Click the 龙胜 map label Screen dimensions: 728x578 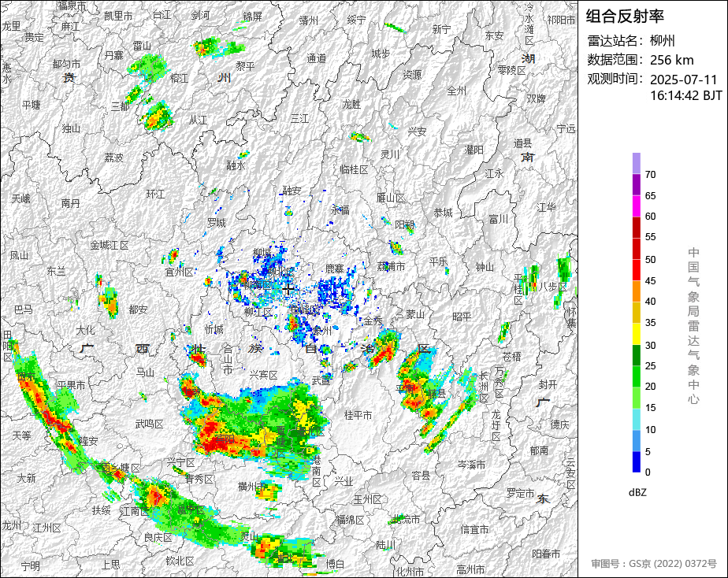(x=351, y=105)
